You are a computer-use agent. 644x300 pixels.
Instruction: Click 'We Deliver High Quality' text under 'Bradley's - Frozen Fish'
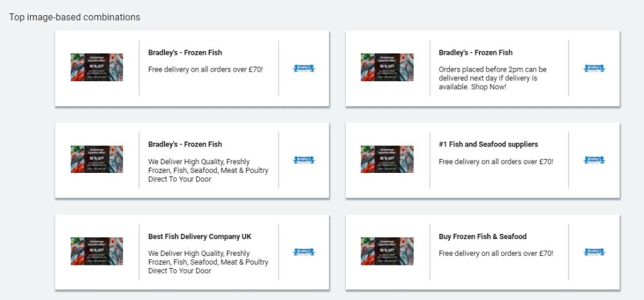tap(208, 170)
